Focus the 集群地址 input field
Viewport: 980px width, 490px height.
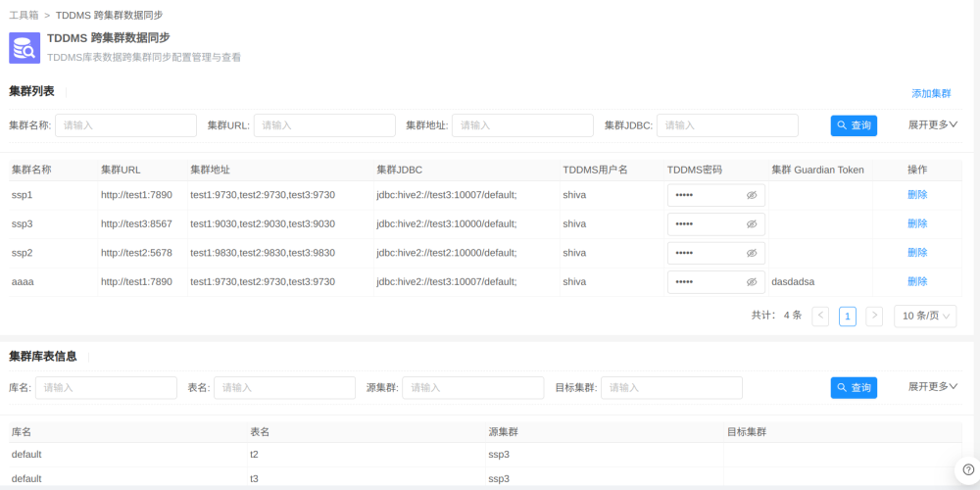pyautogui.click(x=522, y=125)
